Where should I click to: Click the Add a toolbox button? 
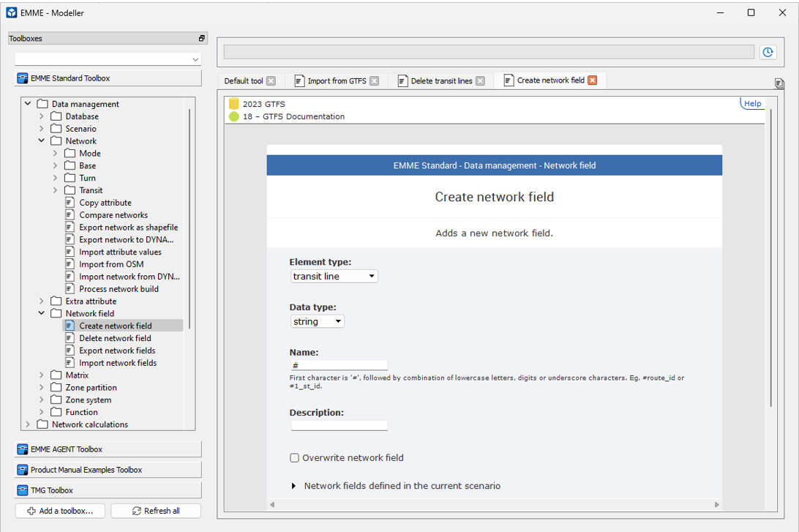(60, 511)
